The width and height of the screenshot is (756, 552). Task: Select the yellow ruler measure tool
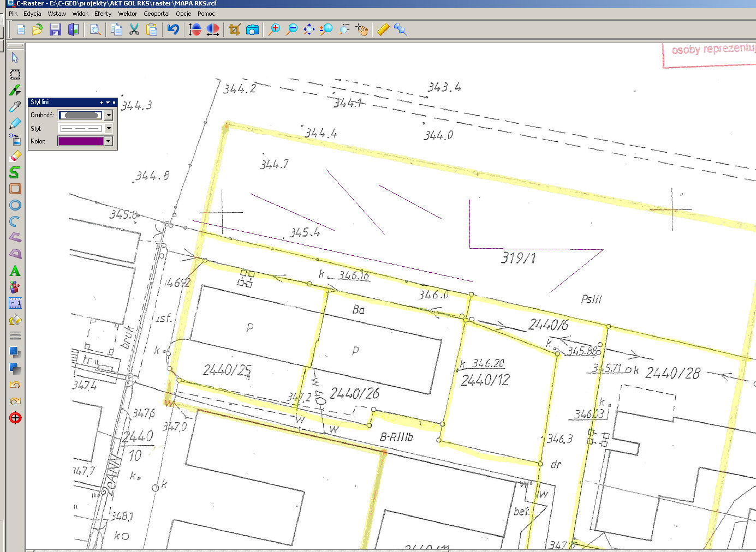pos(383,29)
